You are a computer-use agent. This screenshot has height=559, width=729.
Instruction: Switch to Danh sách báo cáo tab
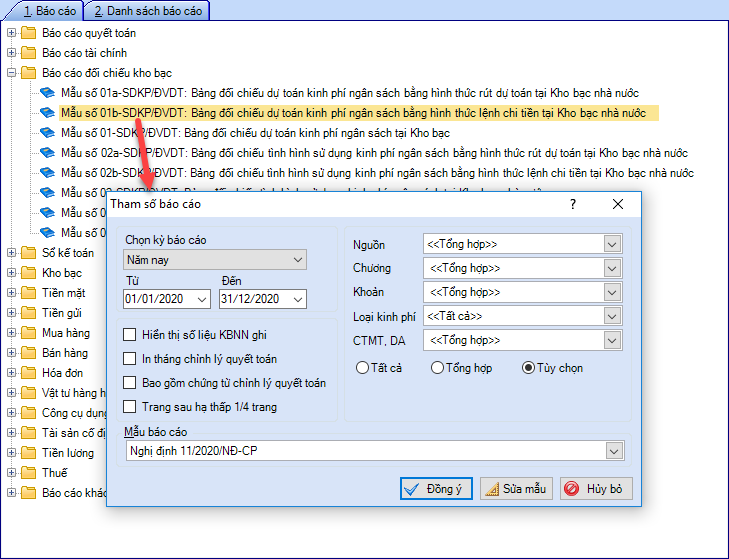click(145, 10)
